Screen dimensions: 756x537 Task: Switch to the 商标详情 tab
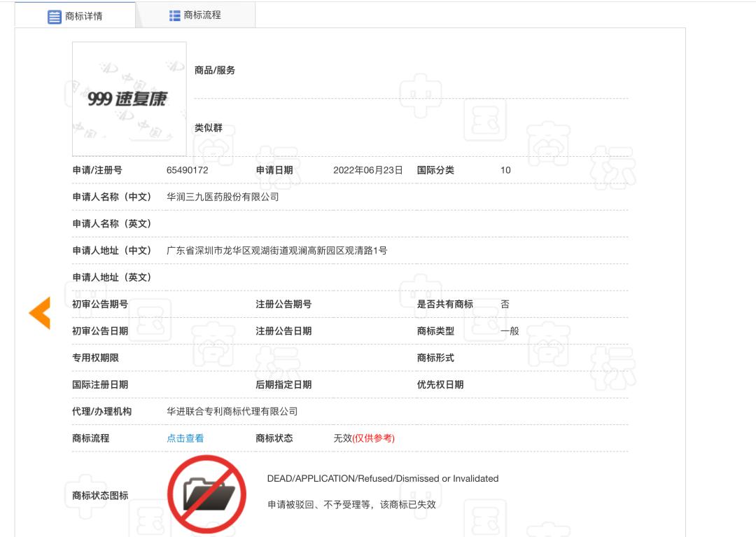75,15
